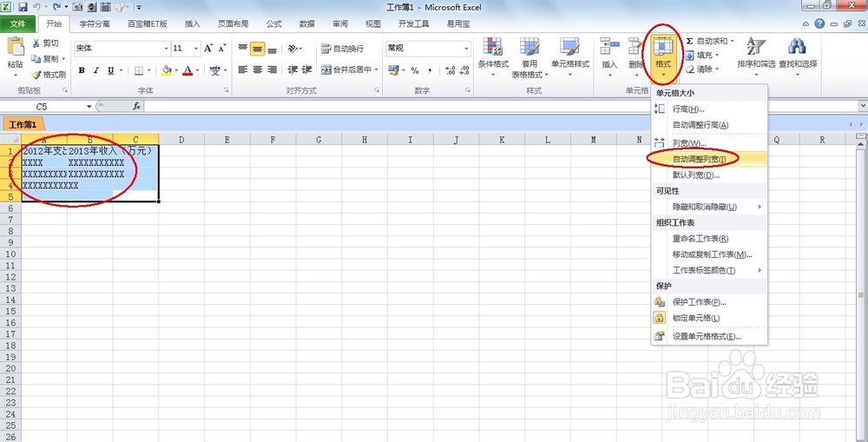Click the Clear (清除) eraser icon
The width and height of the screenshot is (868, 442).
(x=690, y=69)
